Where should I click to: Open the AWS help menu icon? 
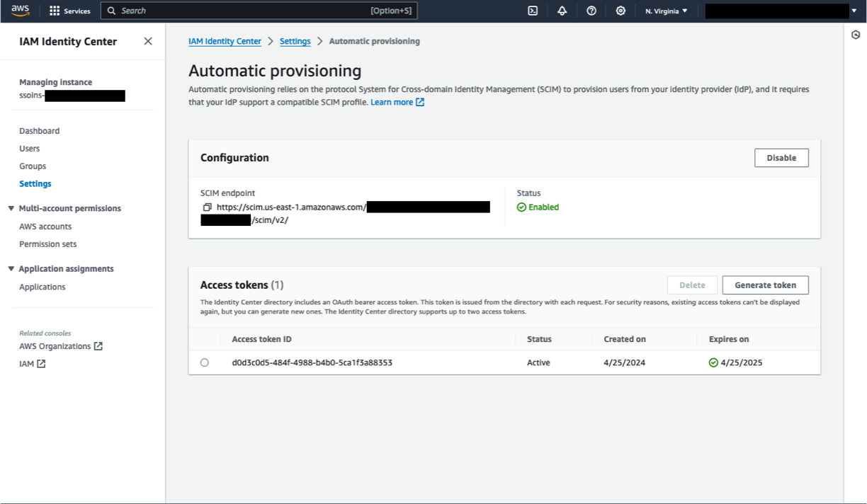coord(592,11)
